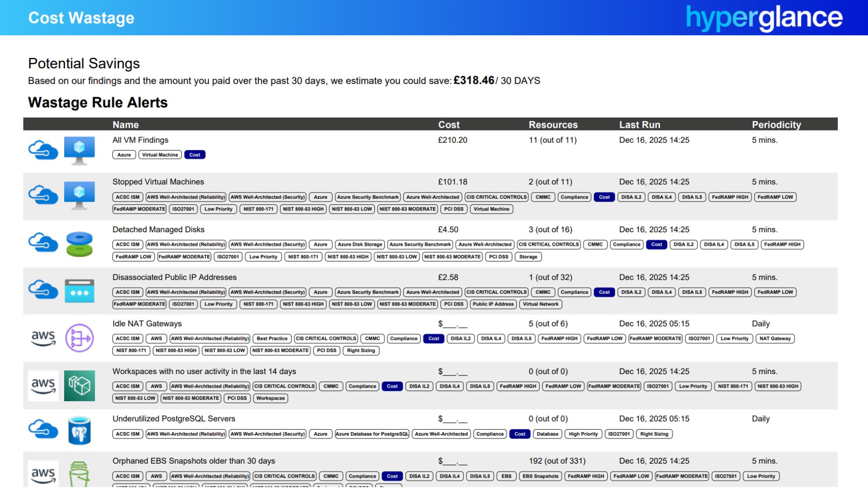Viewport: 868px width, 488px height.
Task: Click the green Workspaces service icon
Action: pos(79,385)
